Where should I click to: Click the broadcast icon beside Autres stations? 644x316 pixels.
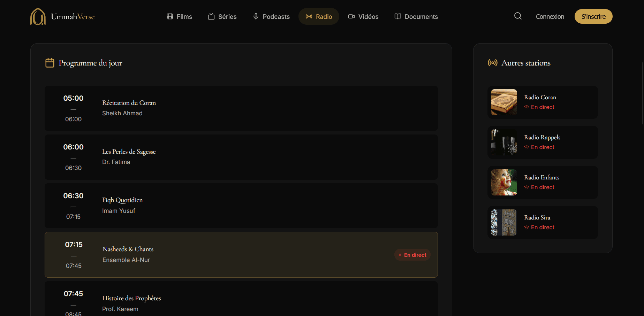click(x=492, y=63)
